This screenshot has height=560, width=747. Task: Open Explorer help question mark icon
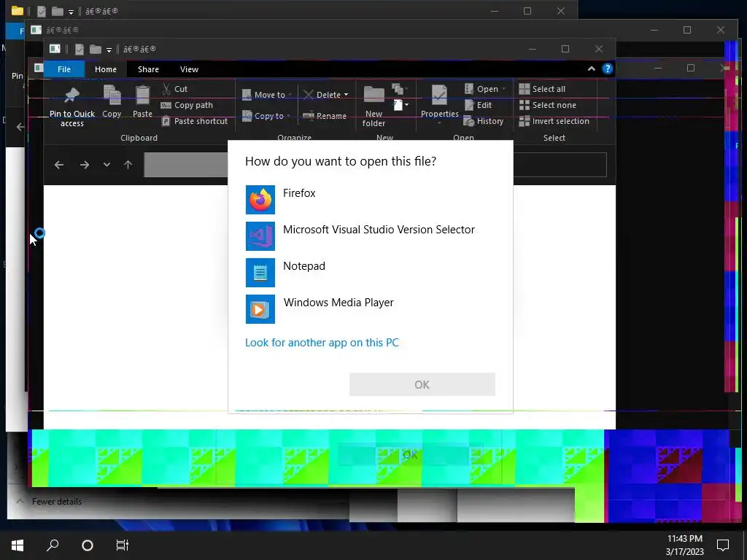pyautogui.click(x=608, y=69)
